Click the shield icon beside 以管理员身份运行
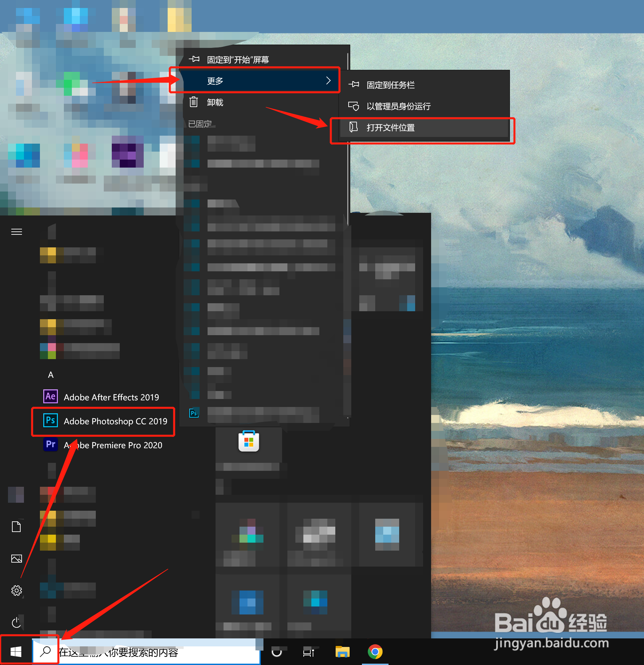Image resolution: width=644 pixels, height=665 pixels. point(353,106)
